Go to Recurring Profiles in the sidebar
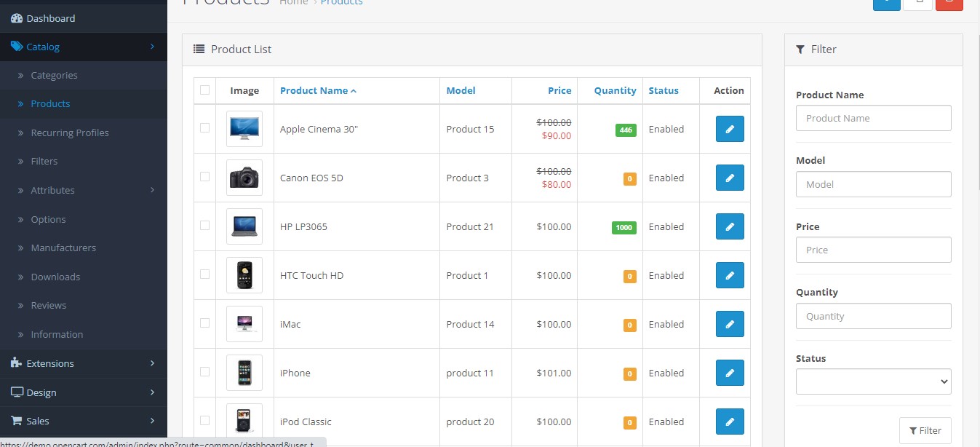The height and width of the screenshot is (447, 980). (70, 132)
